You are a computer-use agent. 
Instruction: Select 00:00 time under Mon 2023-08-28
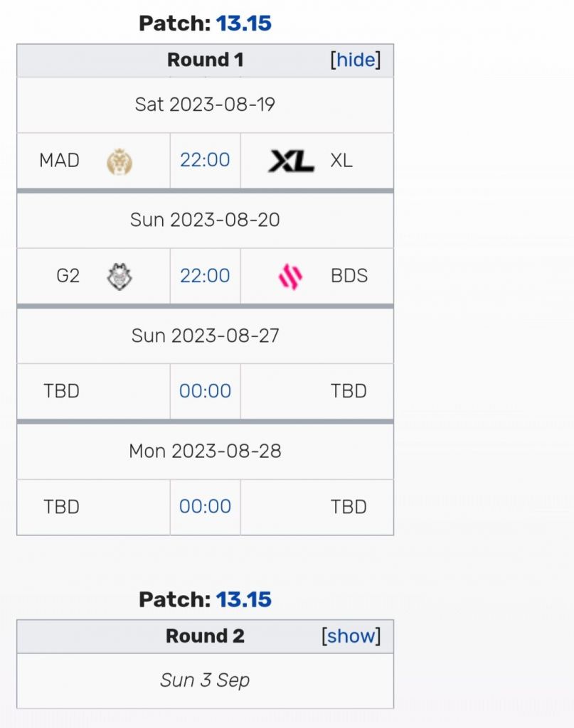pyautogui.click(x=205, y=506)
